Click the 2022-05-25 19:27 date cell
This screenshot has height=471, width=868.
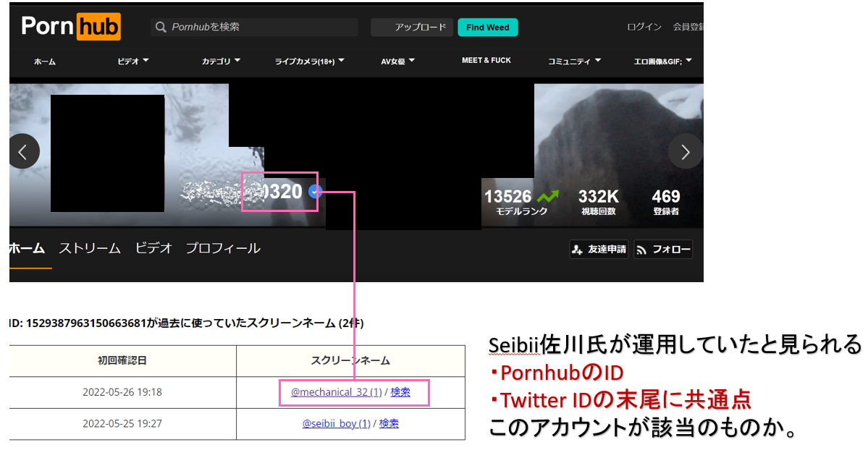click(x=122, y=424)
